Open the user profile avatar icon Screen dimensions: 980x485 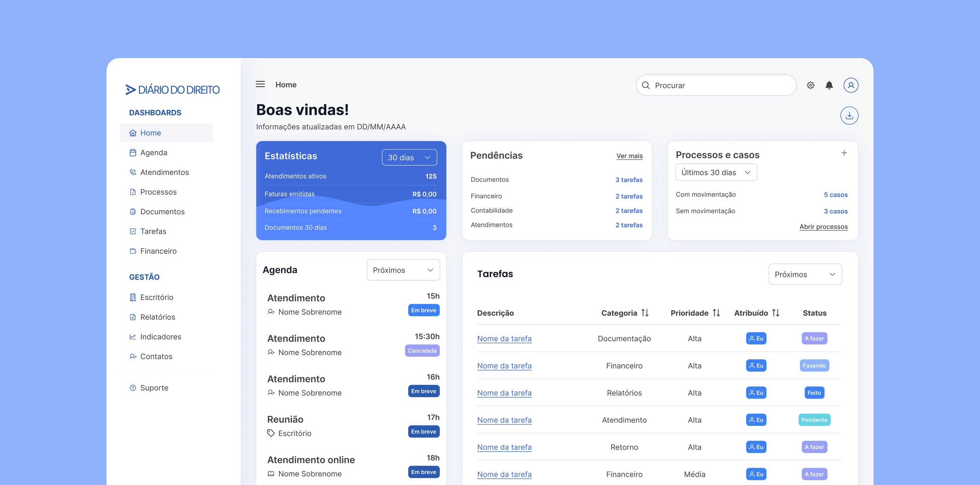pos(851,85)
